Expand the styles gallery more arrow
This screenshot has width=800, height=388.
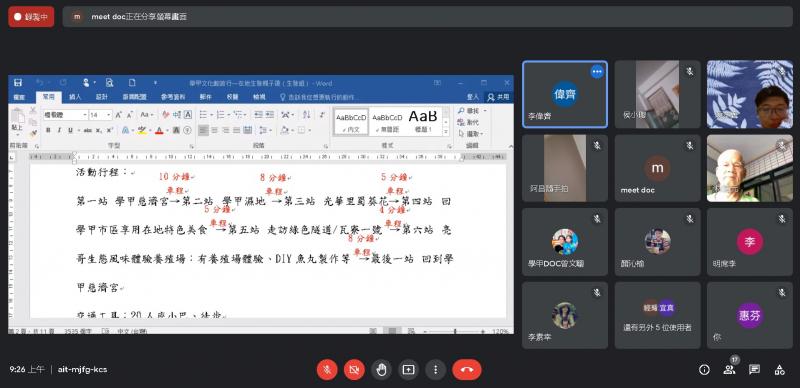click(445, 131)
